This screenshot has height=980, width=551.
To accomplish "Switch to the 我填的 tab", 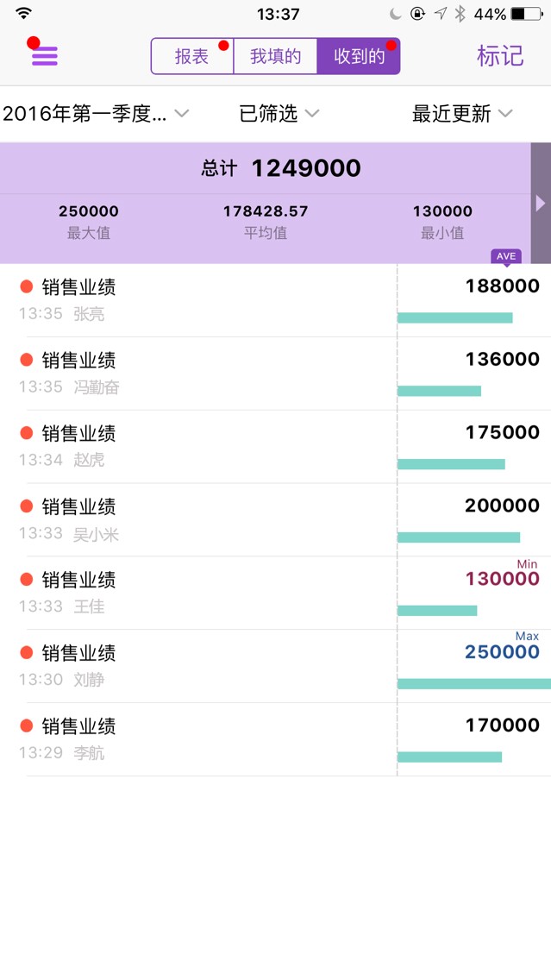I will pyautogui.click(x=276, y=56).
